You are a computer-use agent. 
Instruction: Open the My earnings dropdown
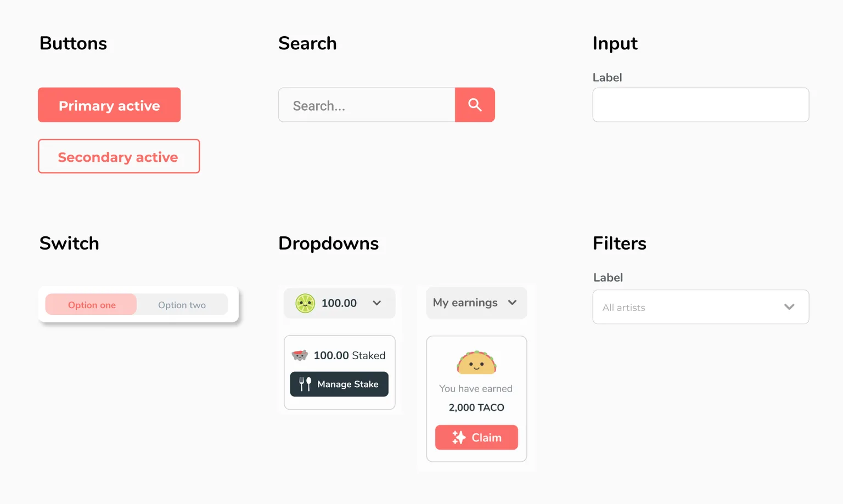click(476, 303)
